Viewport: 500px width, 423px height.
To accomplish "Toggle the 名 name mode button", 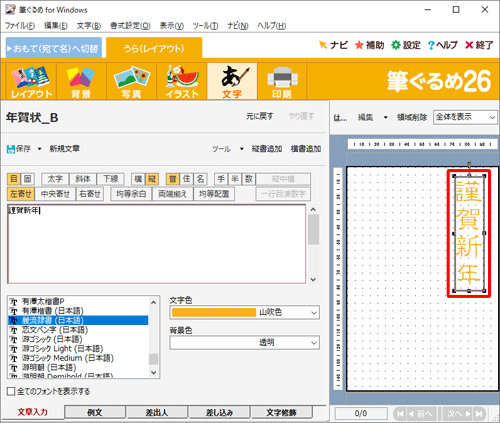I will (200, 179).
